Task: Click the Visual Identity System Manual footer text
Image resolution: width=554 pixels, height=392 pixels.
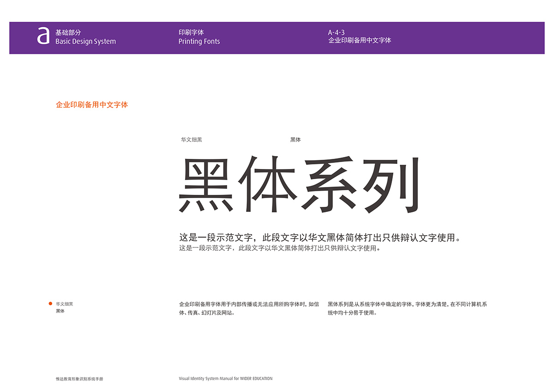Action: [x=226, y=379]
